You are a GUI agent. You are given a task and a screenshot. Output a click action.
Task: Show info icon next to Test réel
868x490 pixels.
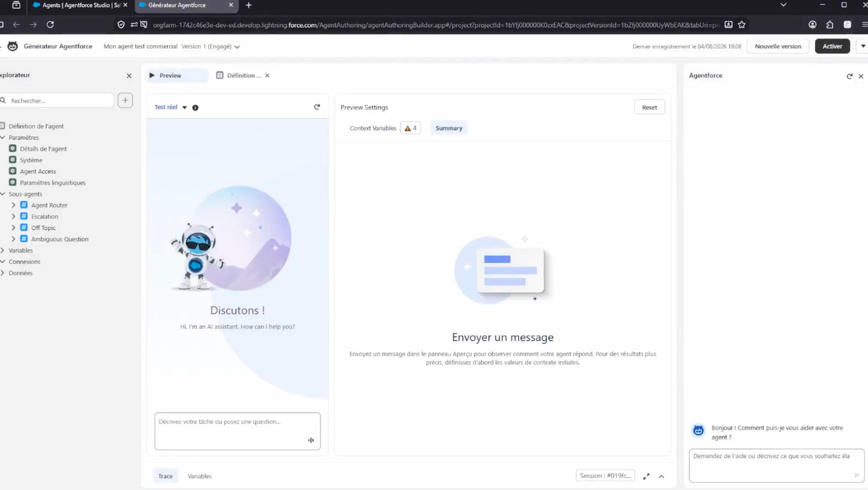pyautogui.click(x=195, y=108)
